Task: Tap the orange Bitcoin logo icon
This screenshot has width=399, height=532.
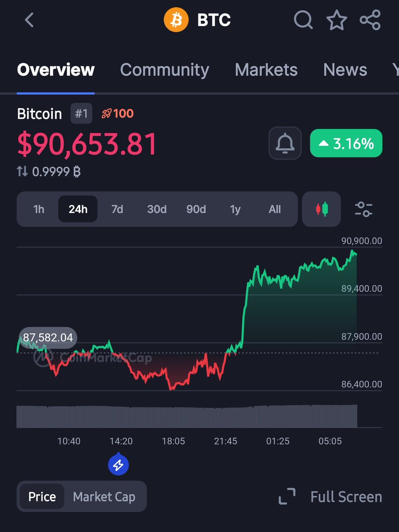Action: coord(176,20)
